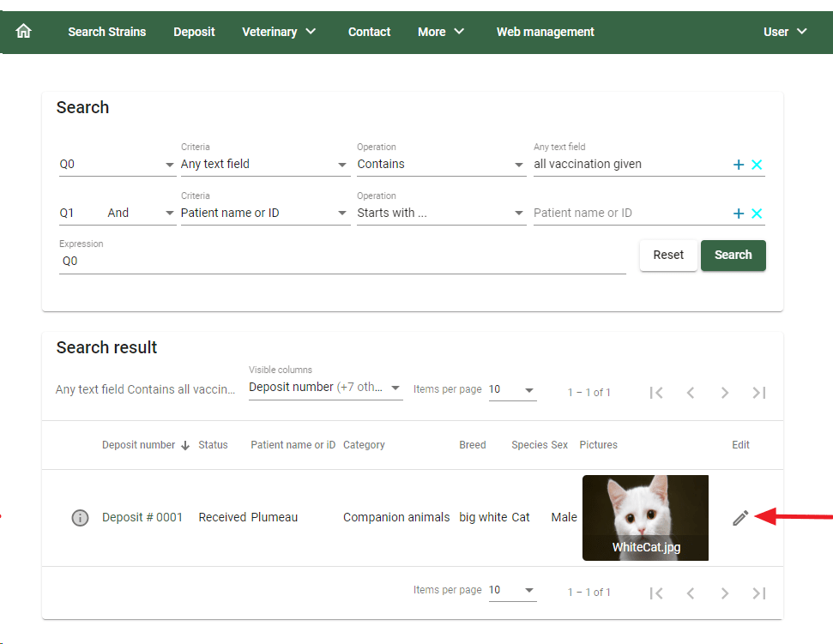The width and height of the screenshot is (833, 644).
Task: Click the Cat species cell
Action: pos(521,517)
